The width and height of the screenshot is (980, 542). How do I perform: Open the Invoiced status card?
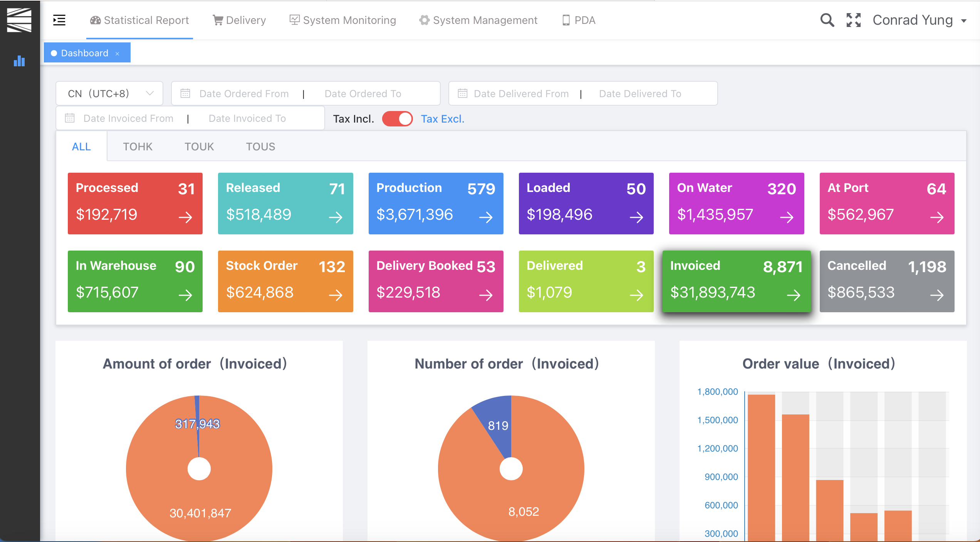[736, 281]
